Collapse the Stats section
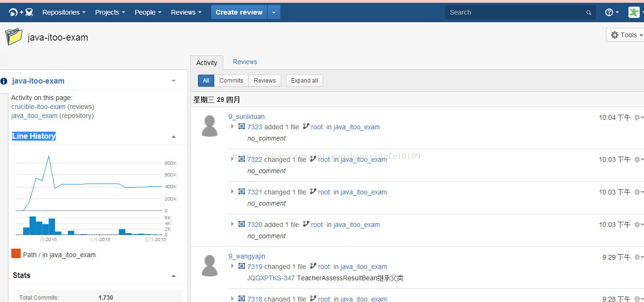 (173, 276)
